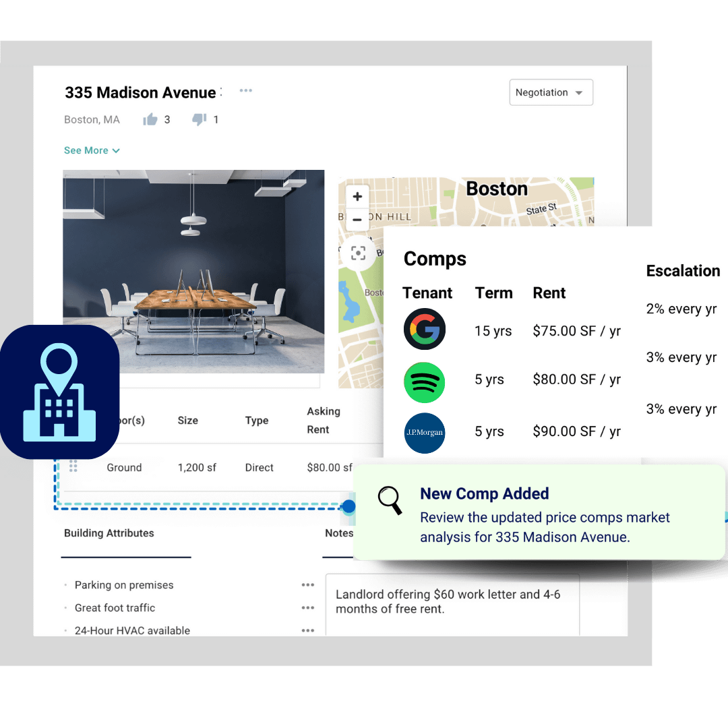Image resolution: width=728 pixels, height=728 pixels.
Task: Click the 2% every yr escalation
Action: pyautogui.click(x=681, y=309)
